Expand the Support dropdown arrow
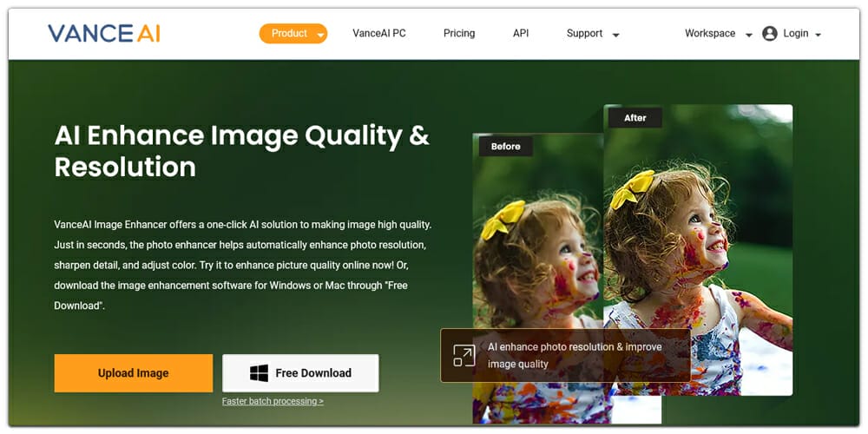 [615, 35]
